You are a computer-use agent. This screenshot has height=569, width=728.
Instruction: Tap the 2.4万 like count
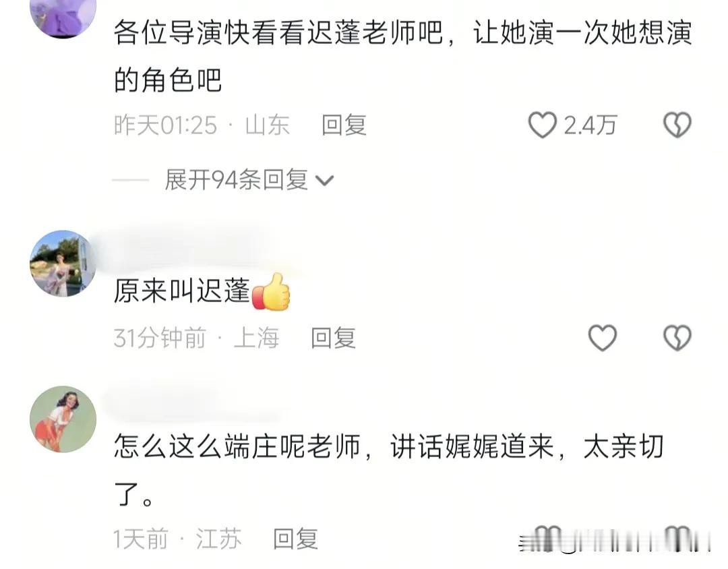pos(590,125)
